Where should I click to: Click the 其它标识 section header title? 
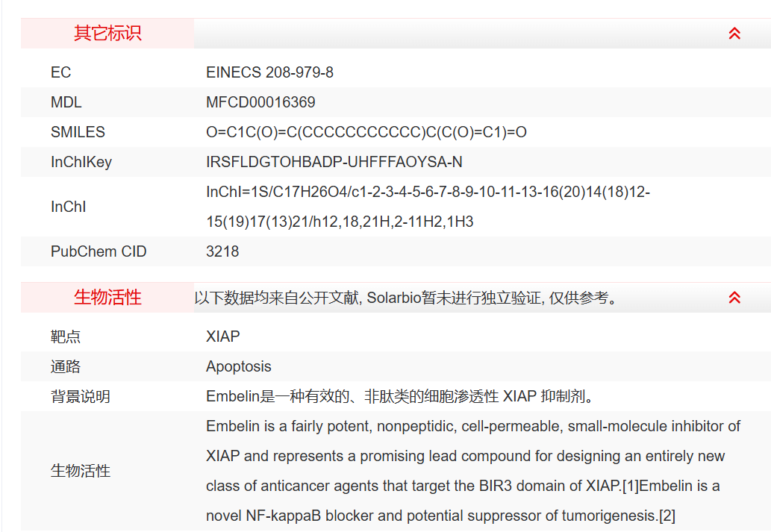pos(107,34)
